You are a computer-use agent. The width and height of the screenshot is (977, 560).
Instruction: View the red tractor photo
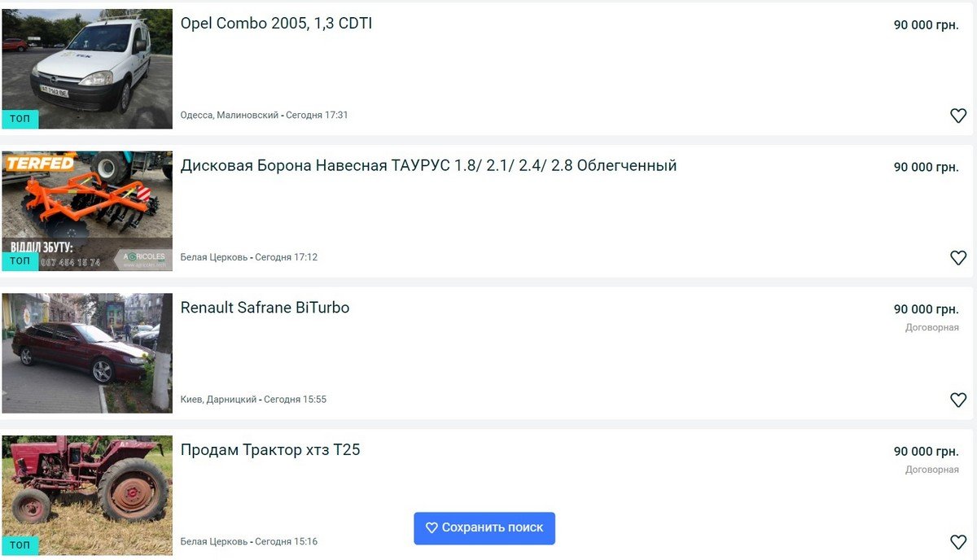click(x=87, y=488)
